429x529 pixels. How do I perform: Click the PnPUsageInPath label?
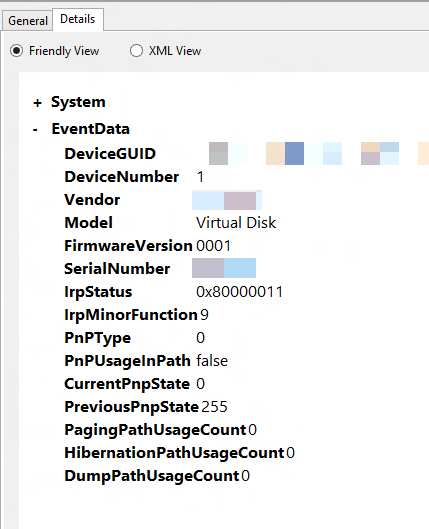127,361
